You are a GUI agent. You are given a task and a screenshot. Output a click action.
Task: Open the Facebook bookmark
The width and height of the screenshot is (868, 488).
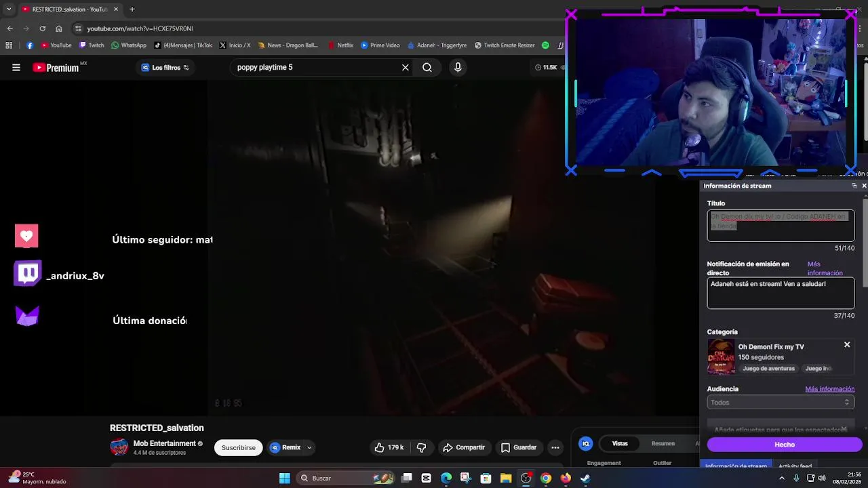[30, 45]
